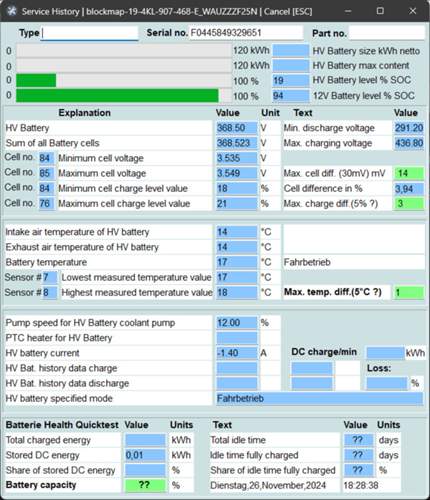Click Share of stored DC energy field
This screenshot has height=500, width=430.
coord(145,470)
